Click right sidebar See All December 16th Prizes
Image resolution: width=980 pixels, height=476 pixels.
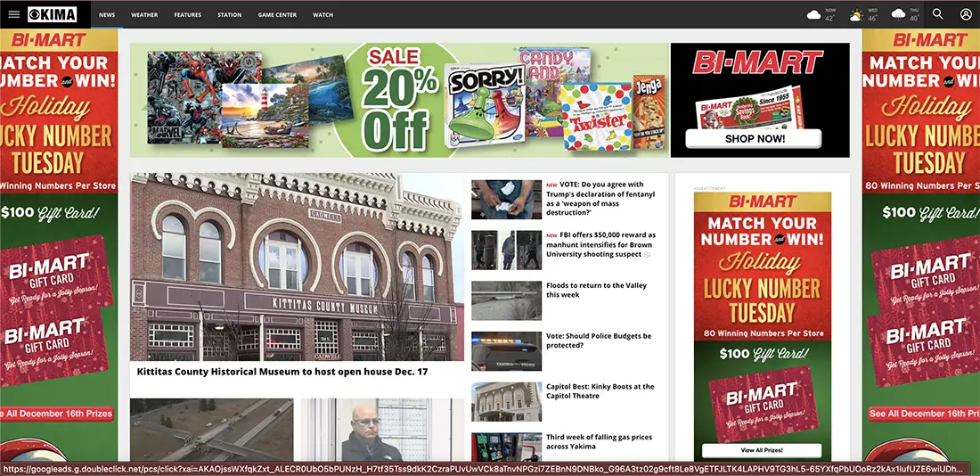point(924,414)
